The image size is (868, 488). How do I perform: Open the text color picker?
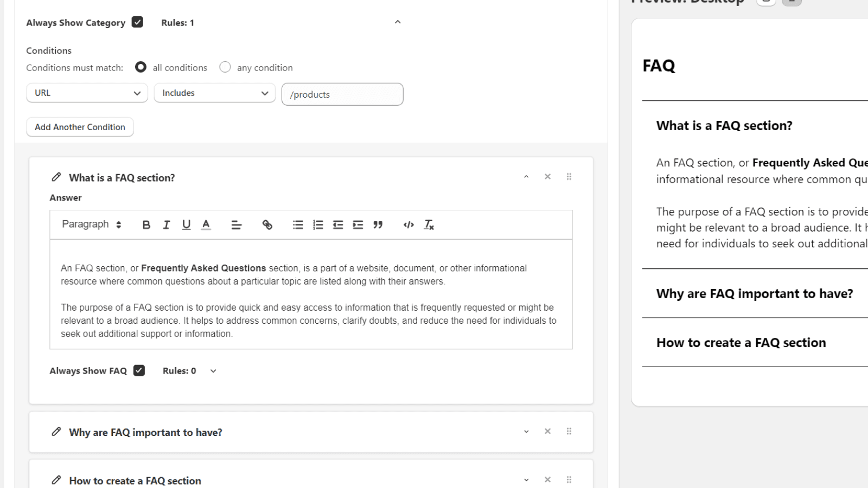click(x=206, y=225)
